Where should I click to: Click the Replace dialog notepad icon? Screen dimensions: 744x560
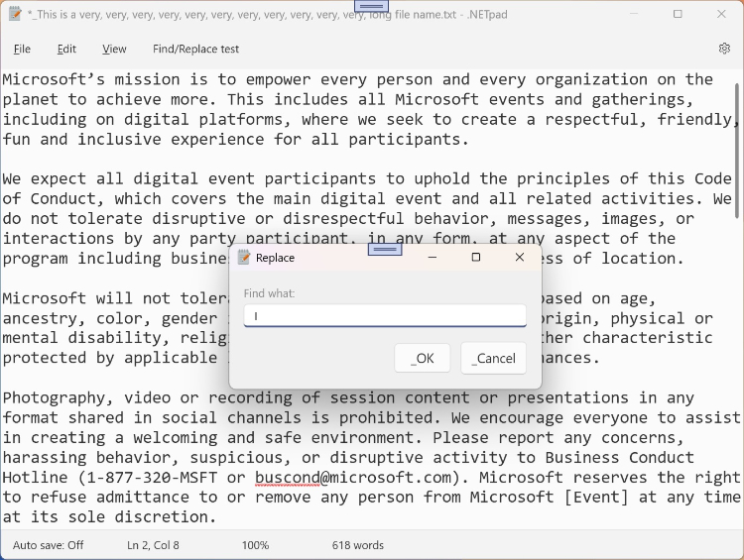pyautogui.click(x=244, y=257)
